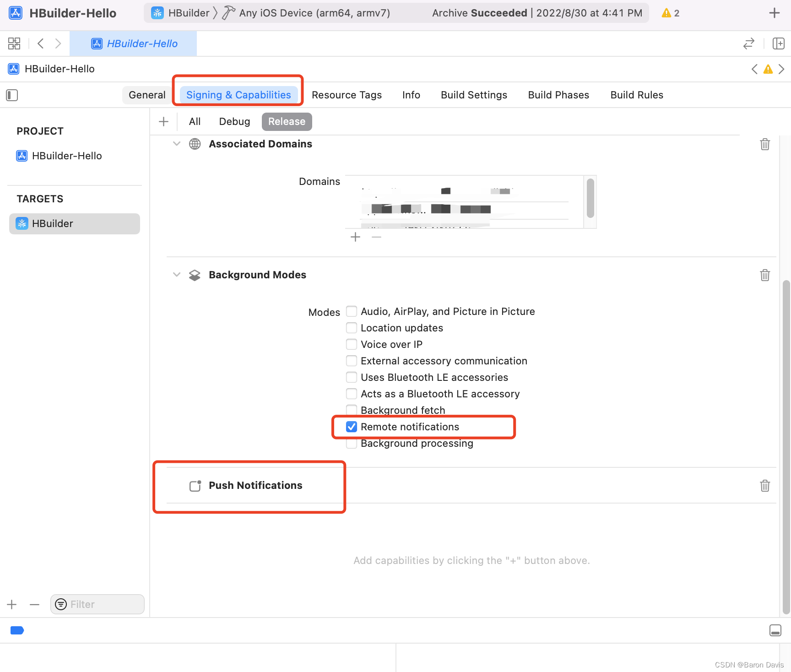Open the Info tab
This screenshot has width=791, height=672.
pyautogui.click(x=411, y=95)
